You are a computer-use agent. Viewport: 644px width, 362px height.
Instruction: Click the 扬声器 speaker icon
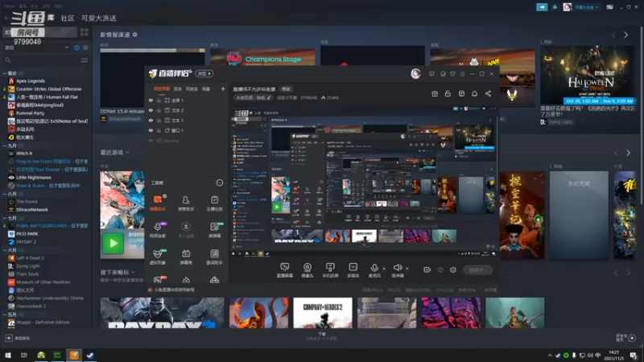tap(397, 268)
